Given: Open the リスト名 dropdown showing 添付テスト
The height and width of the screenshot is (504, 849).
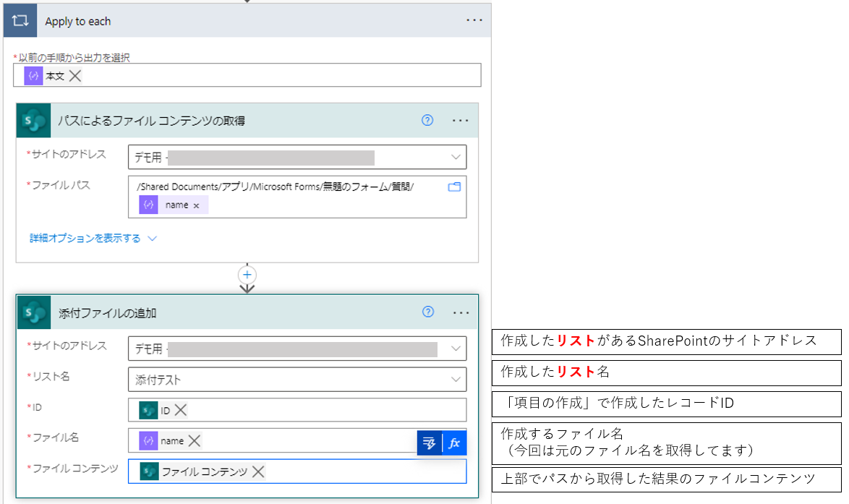Looking at the screenshot, I should click(456, 379).
